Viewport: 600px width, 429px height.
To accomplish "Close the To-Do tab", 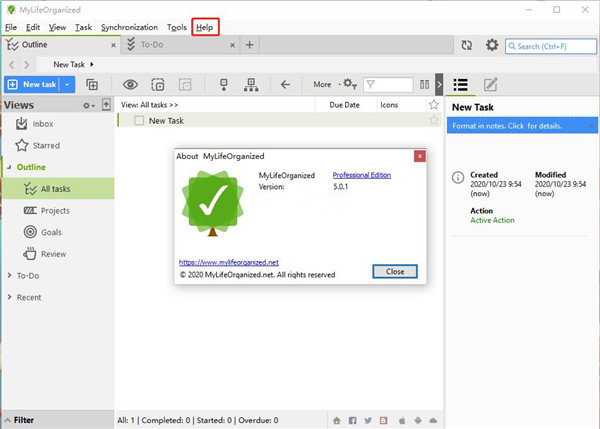I will tap(232, 45).
